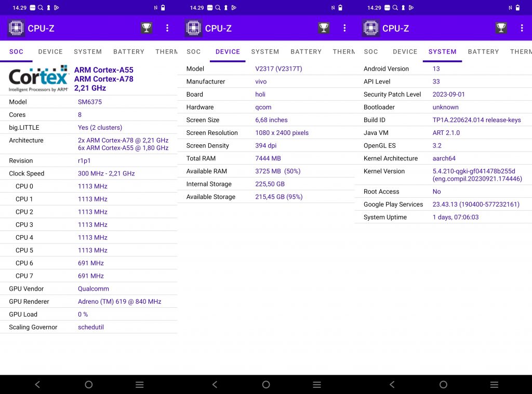Tap the '1 days, 07:06:03' system uptime

pyautogui.click(x=455, y=217)
